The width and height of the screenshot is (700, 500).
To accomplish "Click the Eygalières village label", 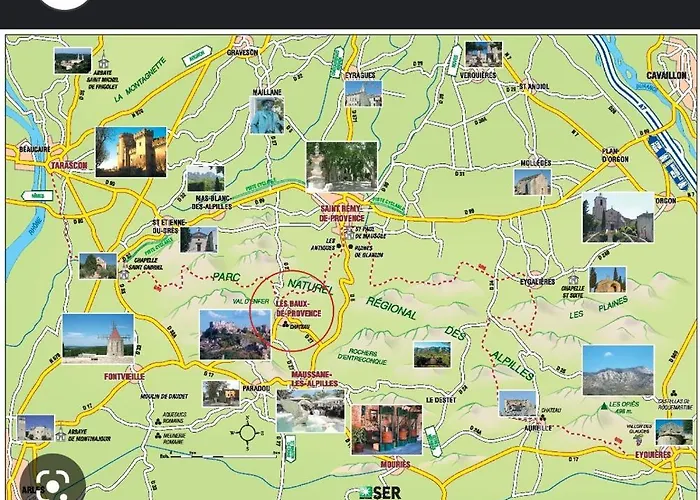I will (x=538, y=282).
